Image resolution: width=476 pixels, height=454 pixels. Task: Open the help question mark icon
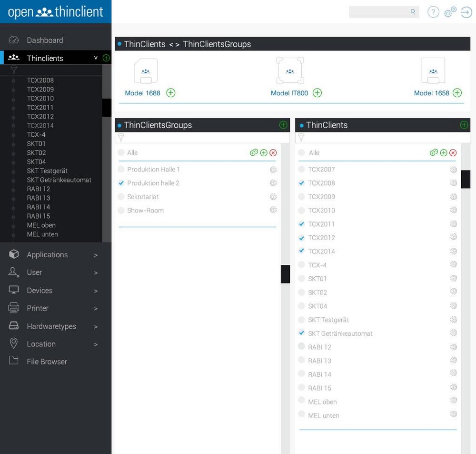coord(433,12)
